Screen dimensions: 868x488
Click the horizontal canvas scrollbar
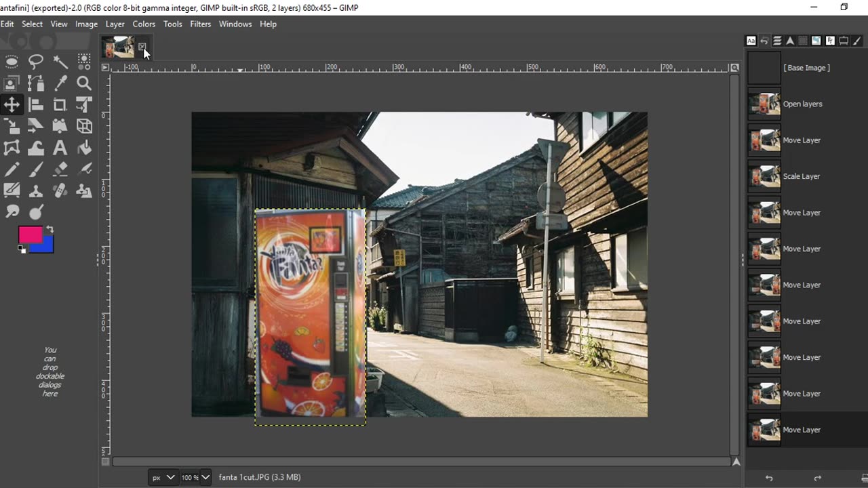420,462
